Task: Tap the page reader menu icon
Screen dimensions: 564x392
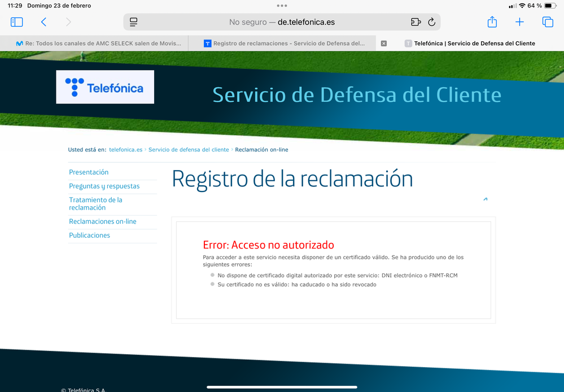Action: click(134, 22)
